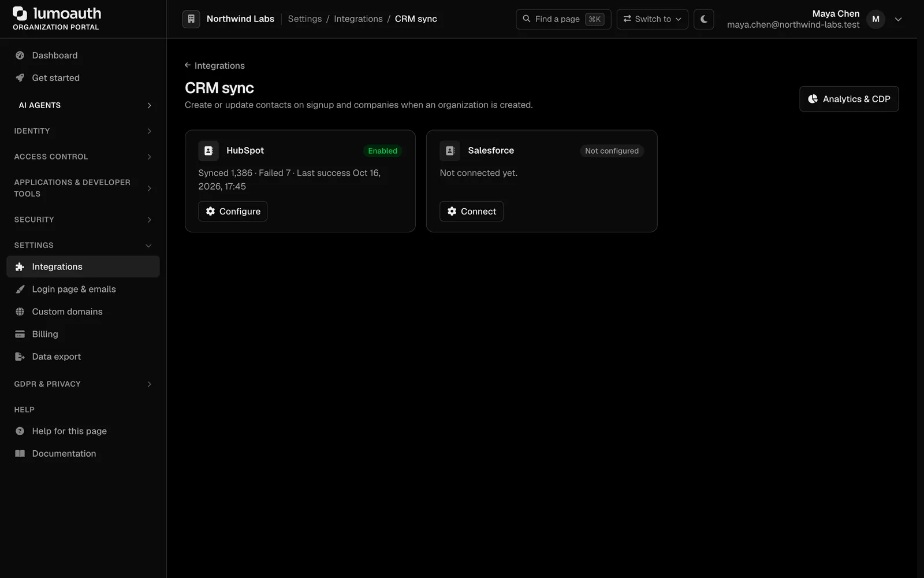Collapse the Settings section

coord(83,246)
